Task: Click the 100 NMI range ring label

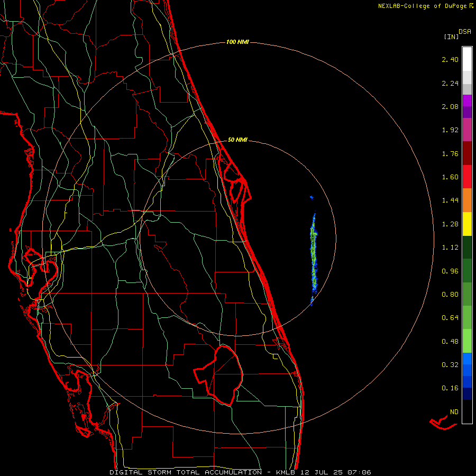Action: click(237, 42)
